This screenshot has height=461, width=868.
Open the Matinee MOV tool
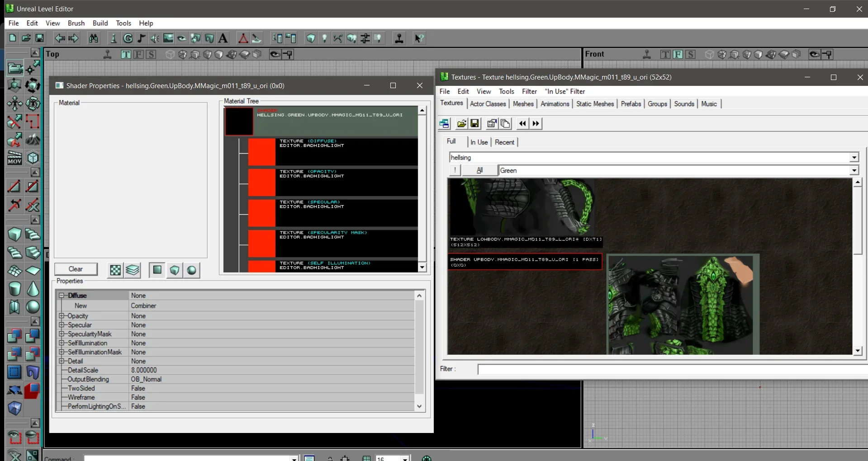coord(14,158)
